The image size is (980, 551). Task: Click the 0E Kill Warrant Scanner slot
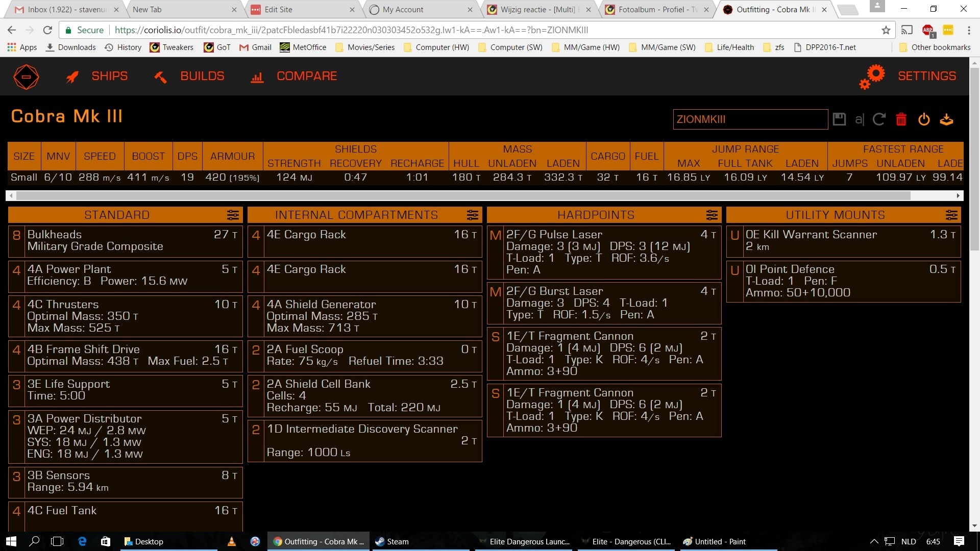pyautogui.click(x=843, y=240)
